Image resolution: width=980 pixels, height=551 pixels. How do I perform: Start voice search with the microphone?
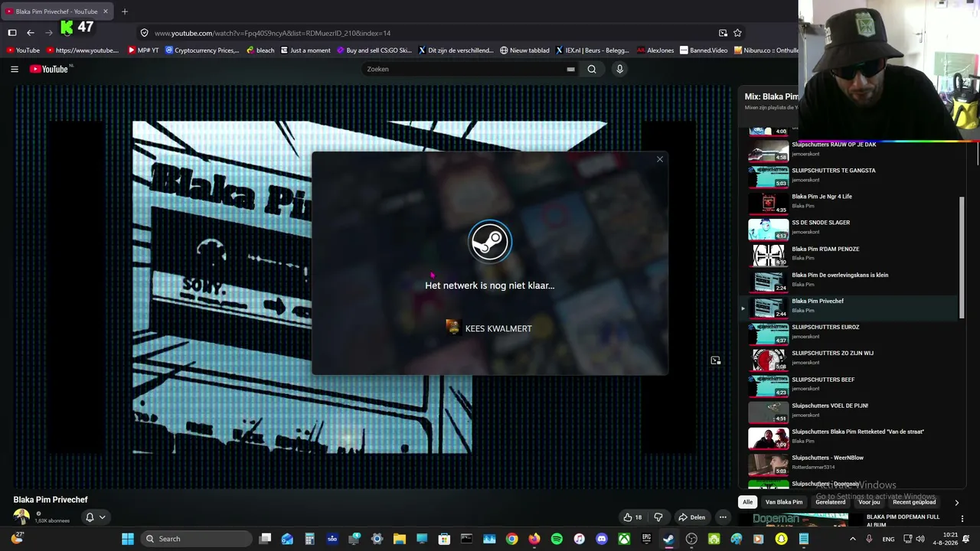coord(619,69)
